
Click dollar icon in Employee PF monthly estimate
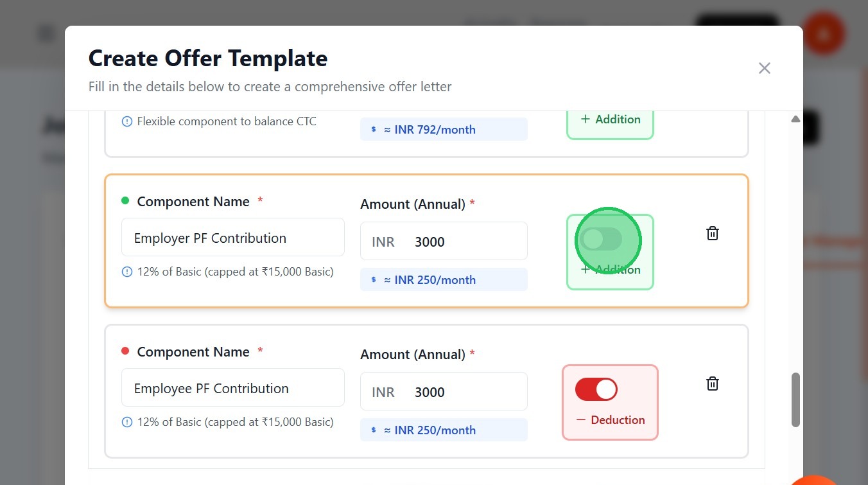(374, 430)
